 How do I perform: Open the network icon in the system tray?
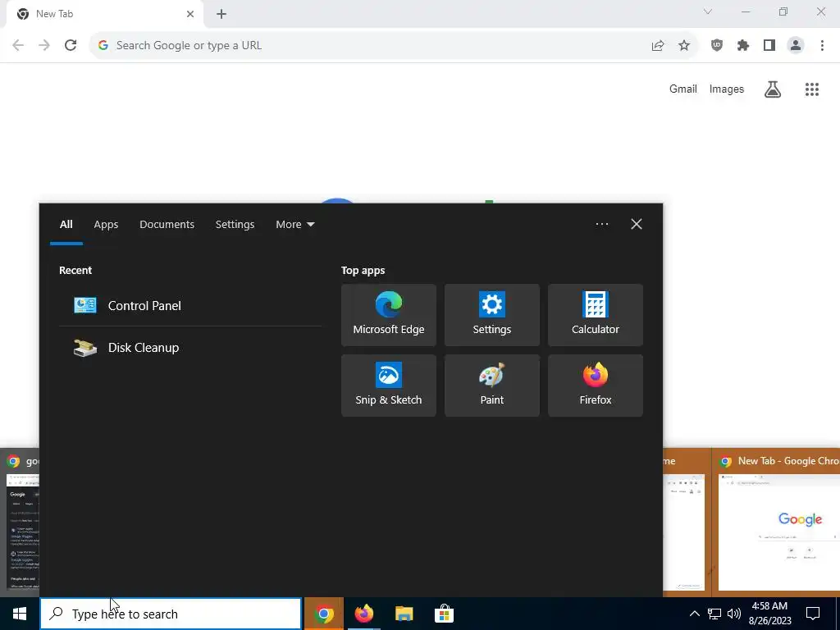tap(714, 614)
